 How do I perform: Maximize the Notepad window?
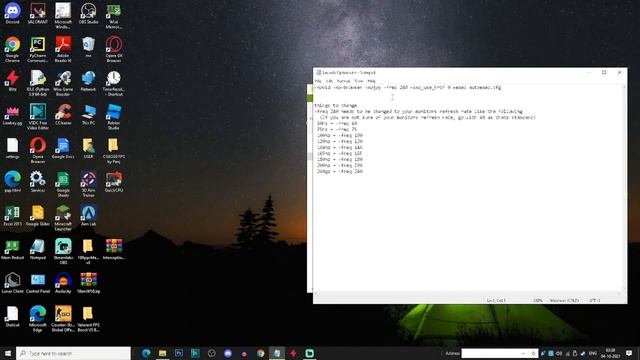pyautogui.click(x=604, y=72)
